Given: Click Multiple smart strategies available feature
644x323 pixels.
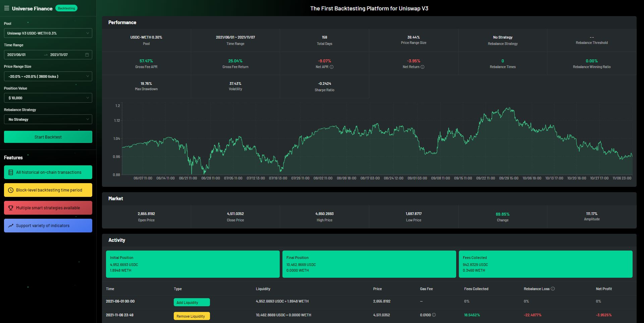Looking at the screenshot, I should 48,208.
